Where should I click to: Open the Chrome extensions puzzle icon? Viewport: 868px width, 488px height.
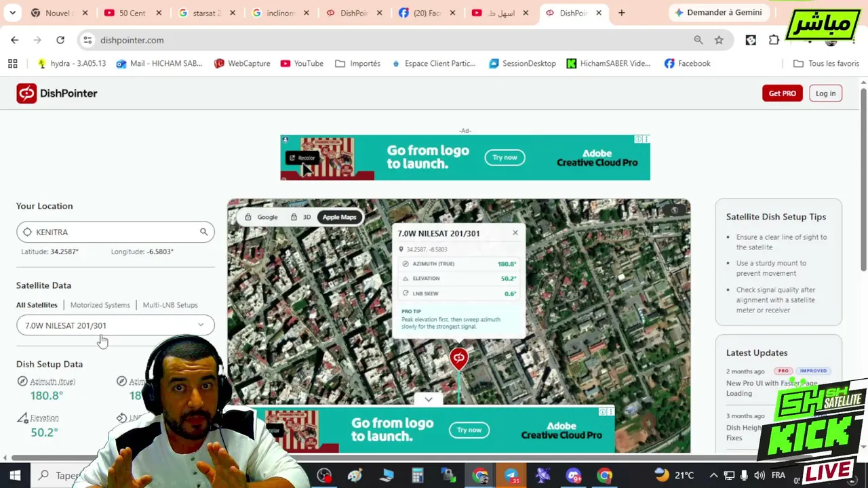click(774, 40)
